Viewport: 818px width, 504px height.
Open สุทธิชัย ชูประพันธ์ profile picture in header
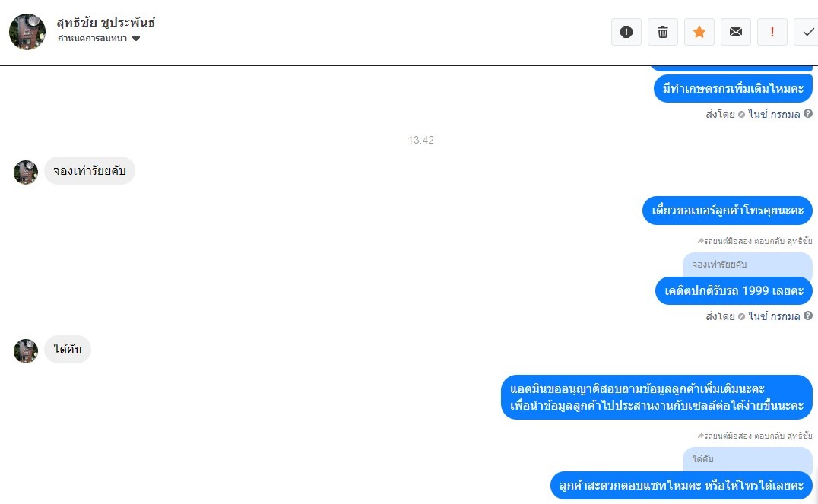tap(27, 32)
